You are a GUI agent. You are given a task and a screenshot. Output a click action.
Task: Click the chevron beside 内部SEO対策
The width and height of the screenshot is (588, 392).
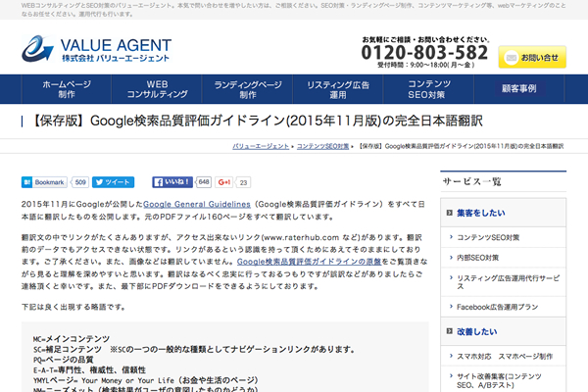click(x=451, y=258)
